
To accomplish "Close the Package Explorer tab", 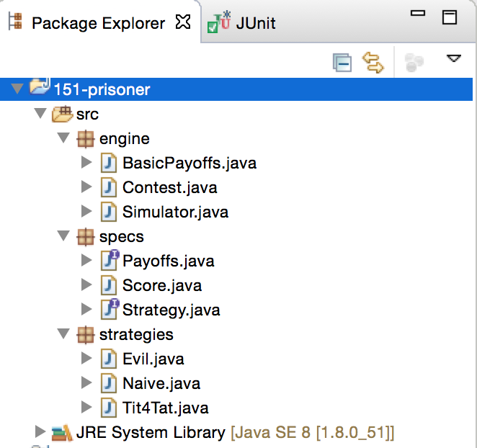I will pos(183,22).
